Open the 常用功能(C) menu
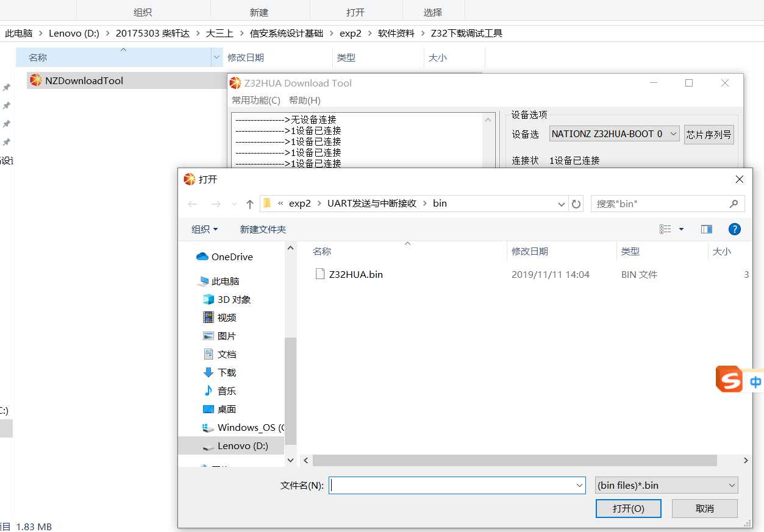 [x=256, y=100]
